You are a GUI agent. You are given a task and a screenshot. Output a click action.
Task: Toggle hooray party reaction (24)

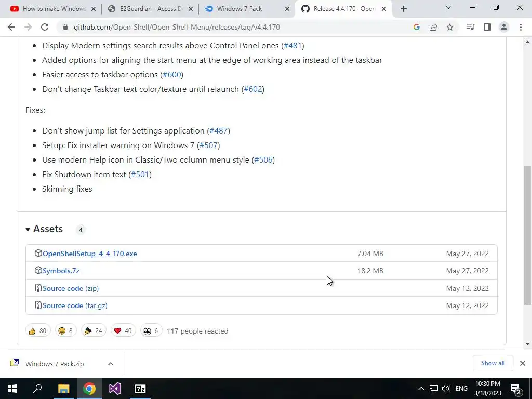94,331
